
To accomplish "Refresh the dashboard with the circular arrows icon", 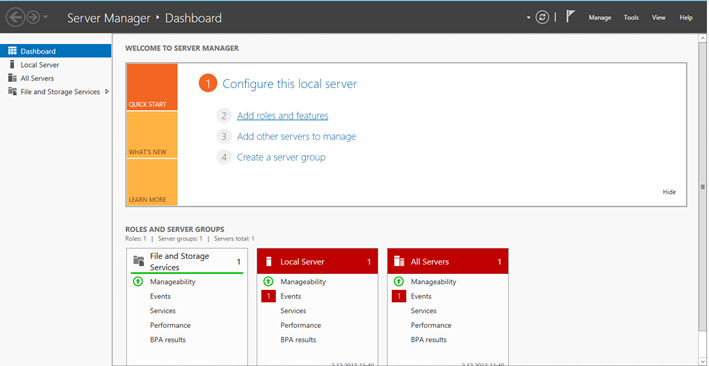I will [542, 18].
